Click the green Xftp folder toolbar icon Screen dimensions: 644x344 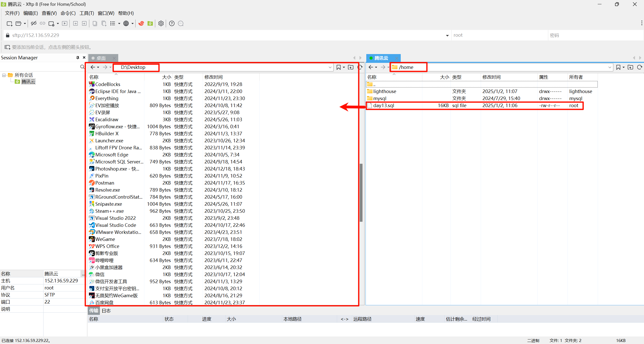[x=150, y=23]
